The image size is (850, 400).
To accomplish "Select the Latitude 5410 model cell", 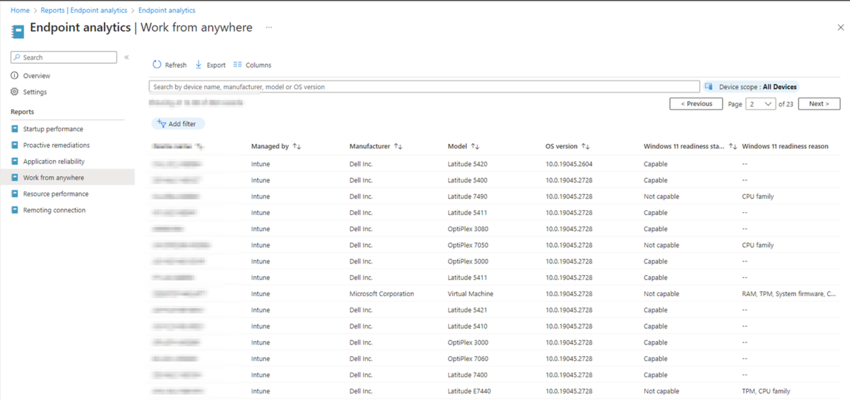I will click(x=467, y=326).
